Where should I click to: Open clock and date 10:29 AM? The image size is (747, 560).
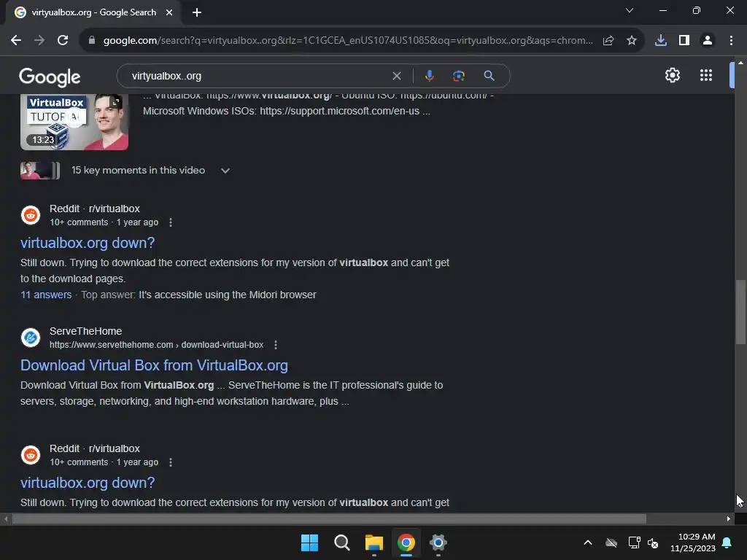coord(693,542)
